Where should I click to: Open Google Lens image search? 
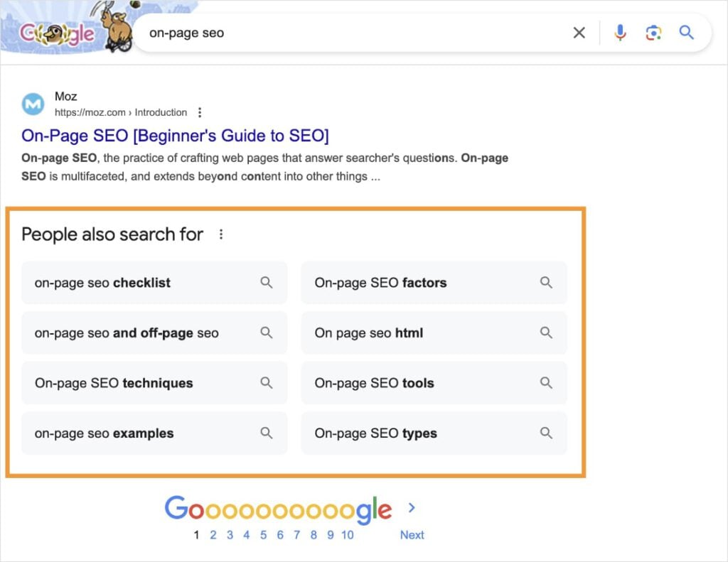654,33
